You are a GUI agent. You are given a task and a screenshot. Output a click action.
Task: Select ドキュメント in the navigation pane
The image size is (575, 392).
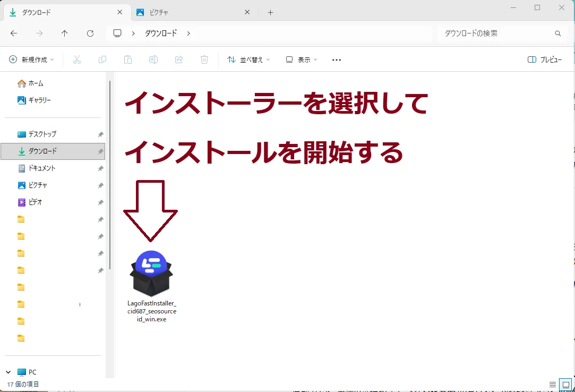(x=42, y=168)
